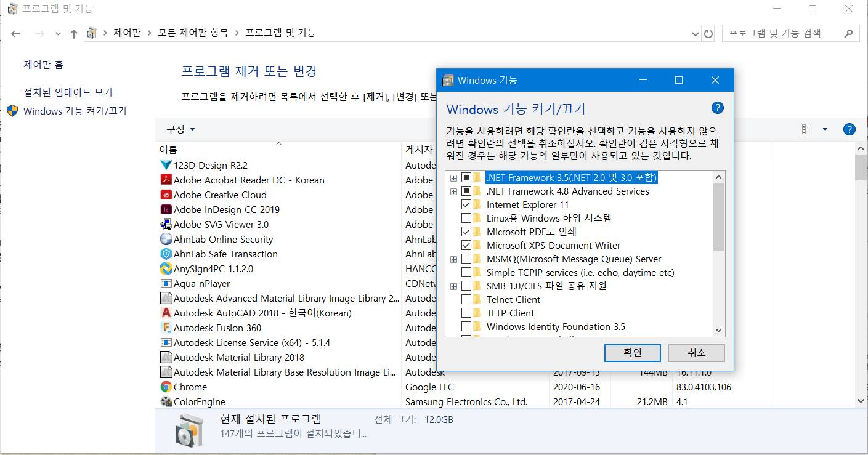Click the Aqua nPlayer icon
Viewport: 868px width, 455px height.
point(166,283)
